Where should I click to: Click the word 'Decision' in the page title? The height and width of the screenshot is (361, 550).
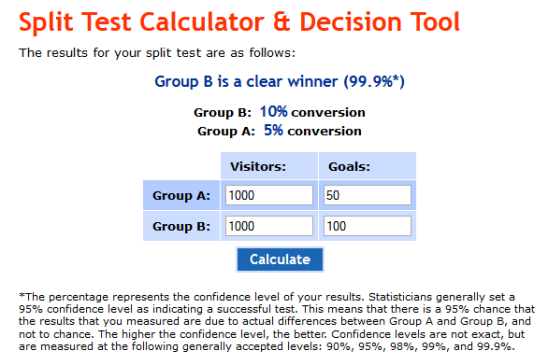coord(350,22)
